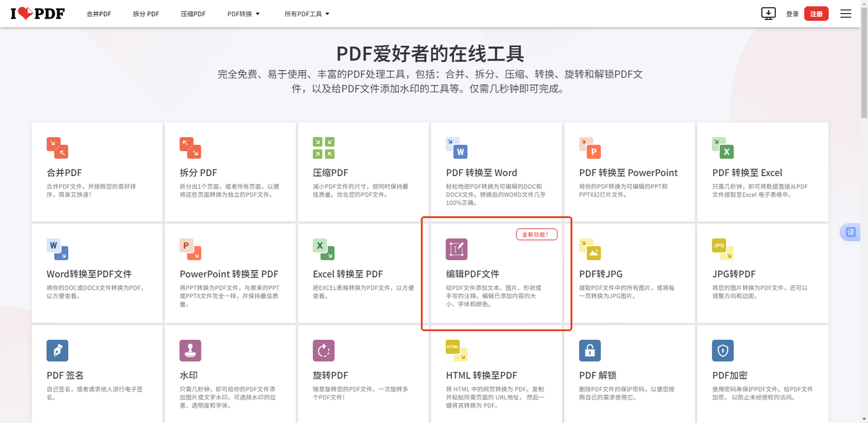Image resolution: width=868 pixels, height=423 pixels.
Task: Click the PowerPoint 转换至 PDF title
Action: point(229,274)
